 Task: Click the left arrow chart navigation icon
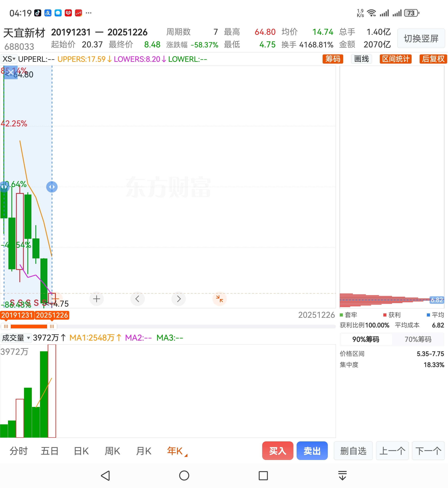click(137, 299)
